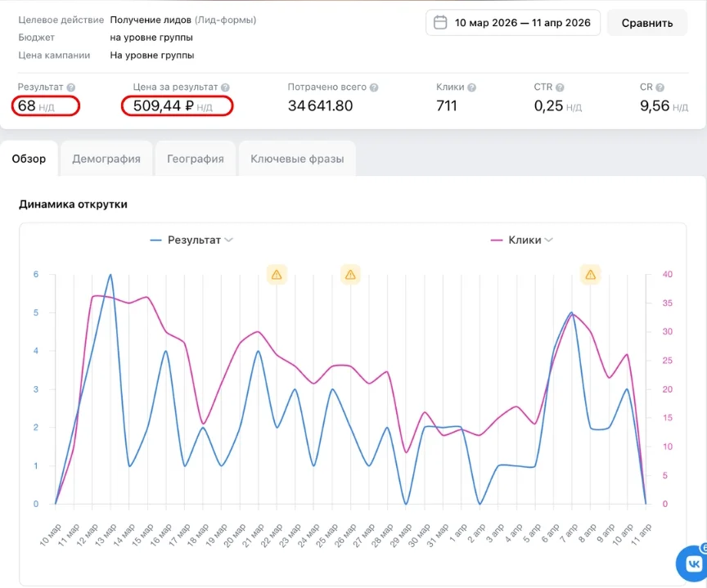The height and width of the screenshot is (588, 707).
Task: Click the calendar icon in date range
Action: coord(440,23)
